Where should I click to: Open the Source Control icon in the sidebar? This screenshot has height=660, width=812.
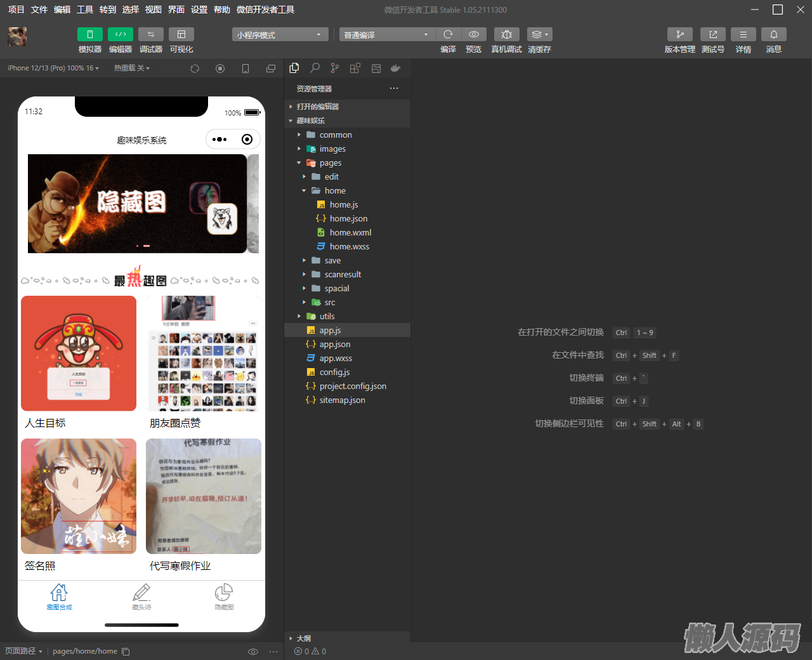[x=335, y=68]
